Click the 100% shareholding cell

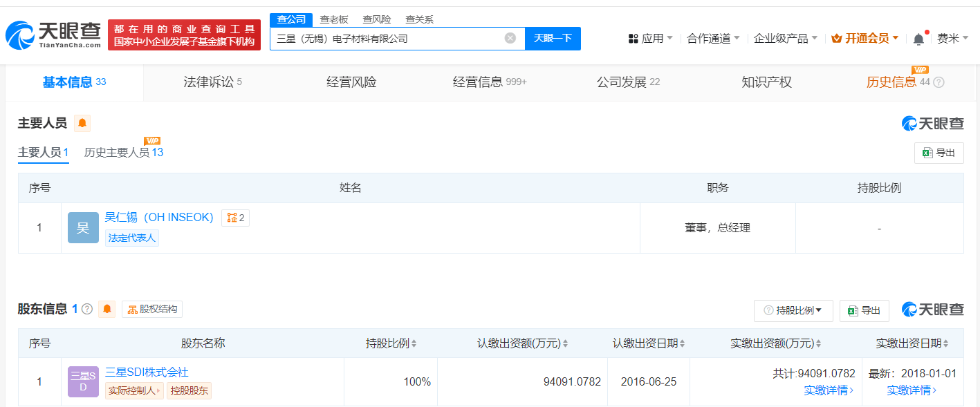pyautogui.click(x=390, y=381)
